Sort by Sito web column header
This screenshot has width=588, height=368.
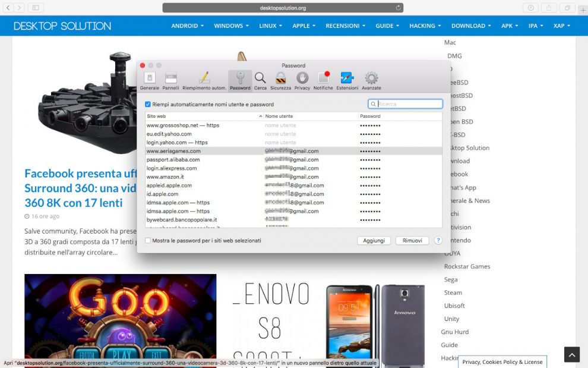pyautogui.click(x=204, y=116)
